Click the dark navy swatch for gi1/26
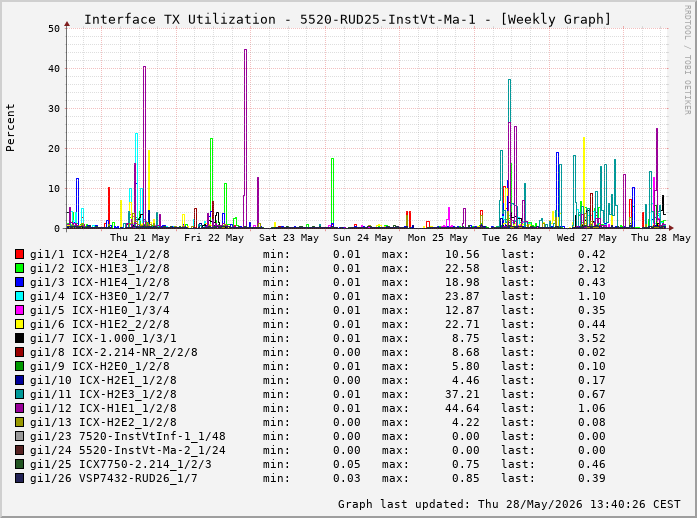Image resolution: width=697 pixels, height=518 pixels. pyautogui.click(x=19, y=478)
